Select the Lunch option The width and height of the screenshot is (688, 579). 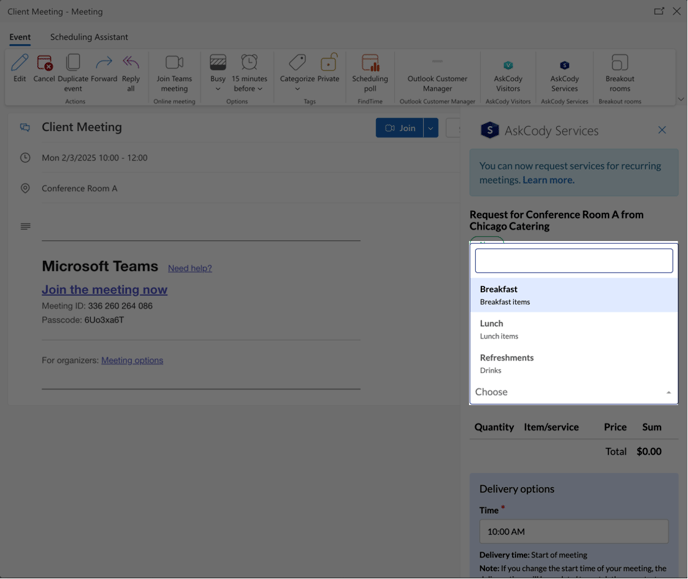573,329
